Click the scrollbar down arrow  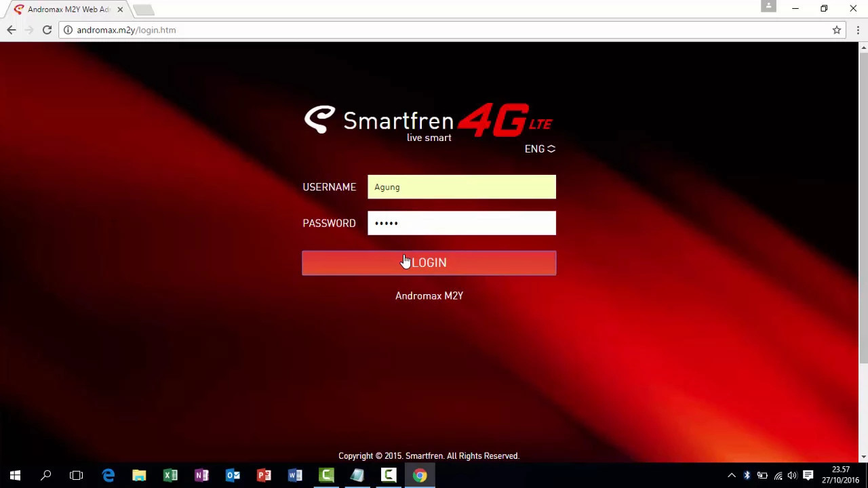coord(863,457)
